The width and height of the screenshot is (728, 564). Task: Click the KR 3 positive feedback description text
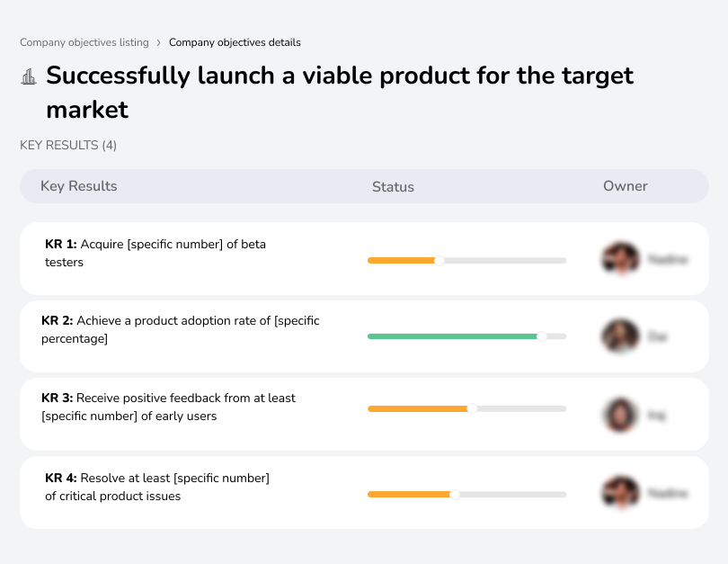pyautogui.click(x=168, y=407)
